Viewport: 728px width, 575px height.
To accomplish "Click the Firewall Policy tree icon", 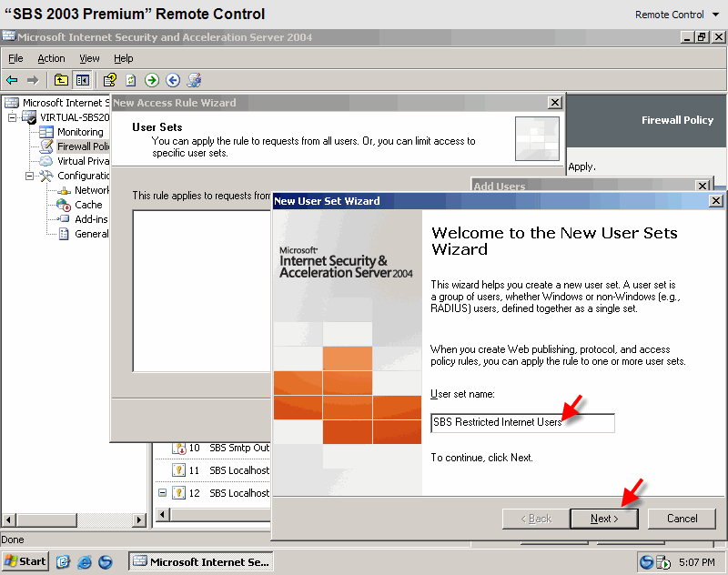I will [x=46, y=146].
